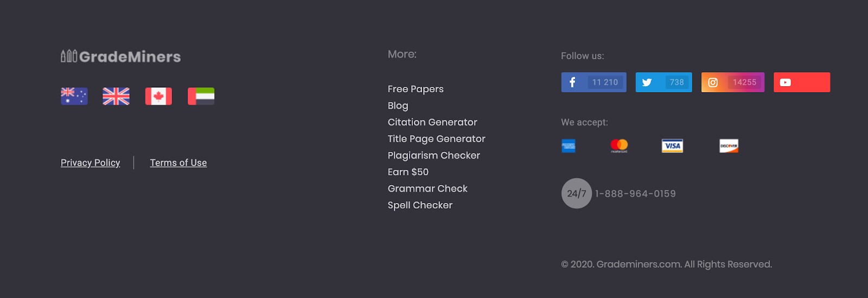Open the Instagram follow button

733,82
